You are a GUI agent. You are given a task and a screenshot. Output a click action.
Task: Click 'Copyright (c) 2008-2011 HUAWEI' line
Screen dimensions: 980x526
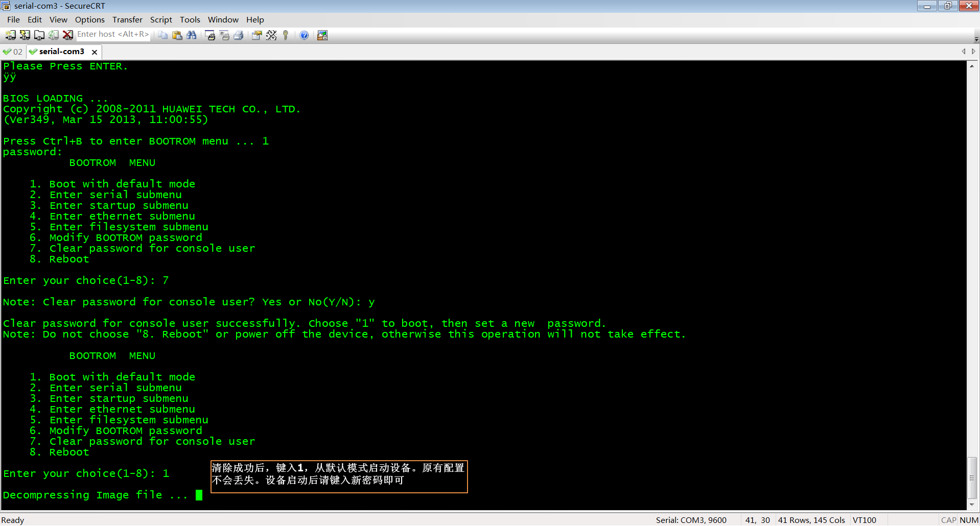click(x=152, y=109)
